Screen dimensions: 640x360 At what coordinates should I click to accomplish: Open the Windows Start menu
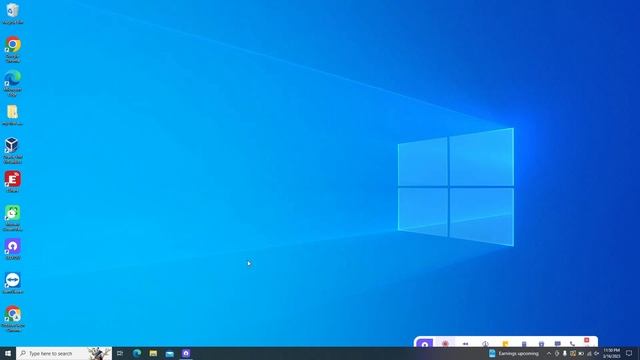(x=8, y=353)
